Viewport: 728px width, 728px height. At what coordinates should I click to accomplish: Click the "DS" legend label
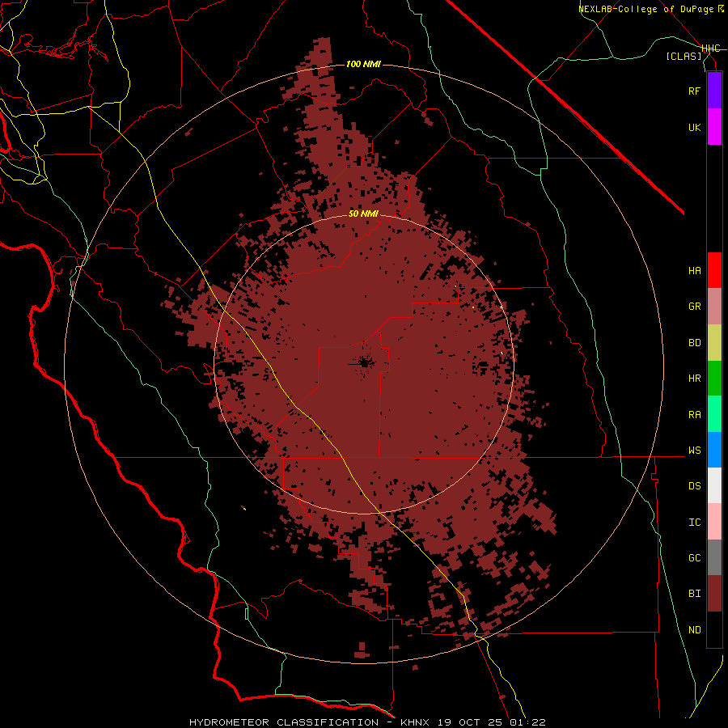(694, 486)
